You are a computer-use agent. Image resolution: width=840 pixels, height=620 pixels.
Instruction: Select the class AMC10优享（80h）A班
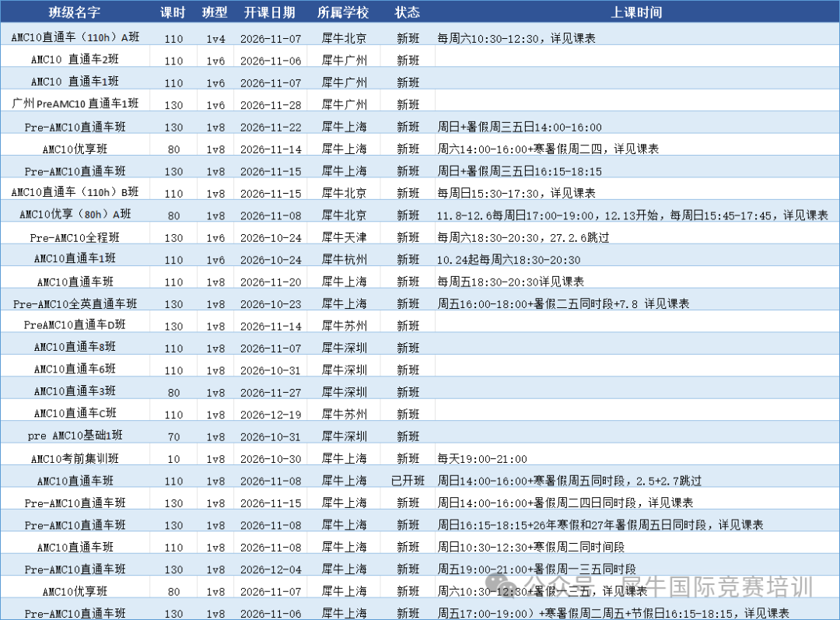[75, 214]
